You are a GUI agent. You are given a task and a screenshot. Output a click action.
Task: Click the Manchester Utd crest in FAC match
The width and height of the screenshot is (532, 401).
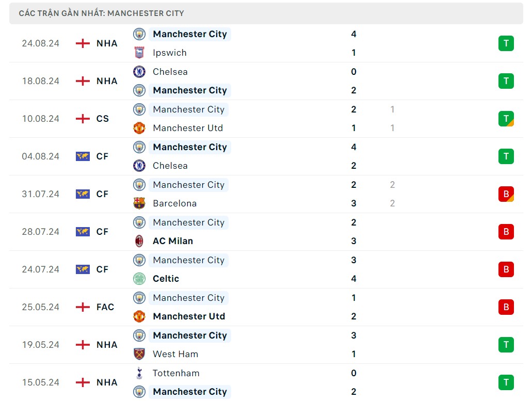(139, 316)
